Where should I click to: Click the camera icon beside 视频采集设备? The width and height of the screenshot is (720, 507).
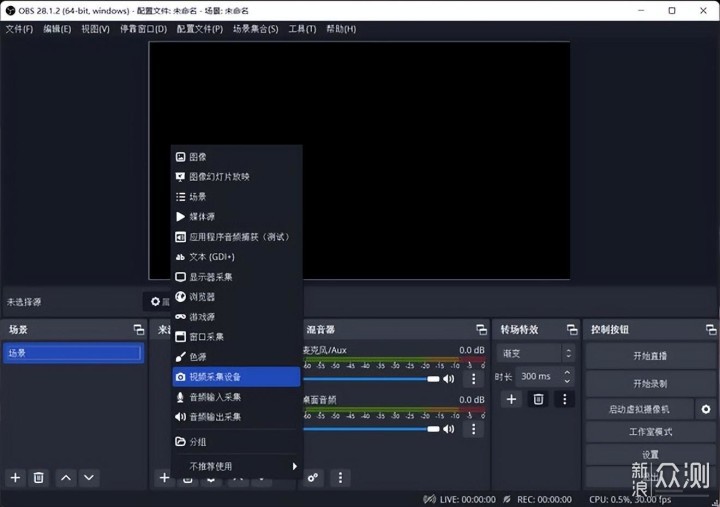[180, 377]
